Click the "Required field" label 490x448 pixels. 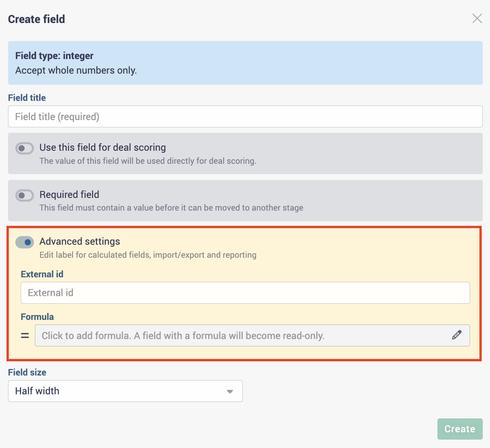pyautogui.click(x=69, y=194)
